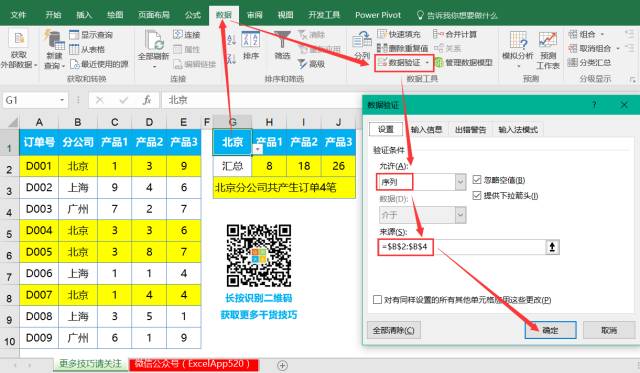The width and height of the screenshot is (640, 373).
Task: Switch to Error Alert (出错警告) tab
Action: click(470, 129)
